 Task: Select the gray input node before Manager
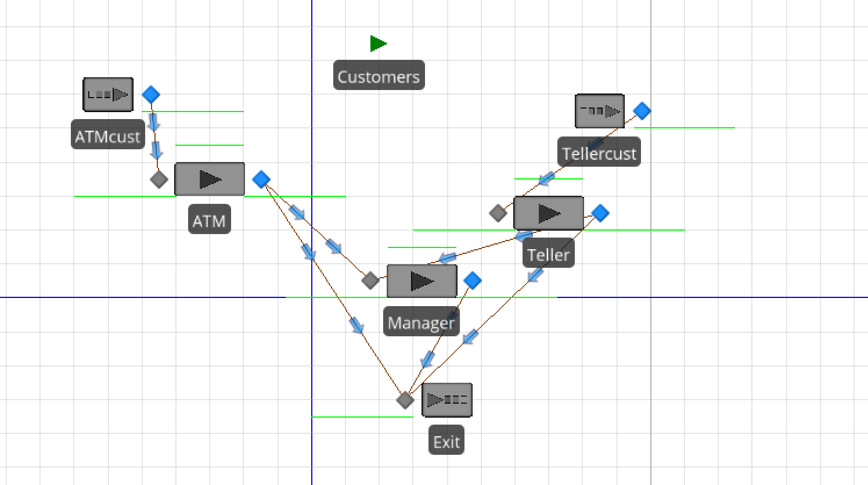tap(370, 281)
